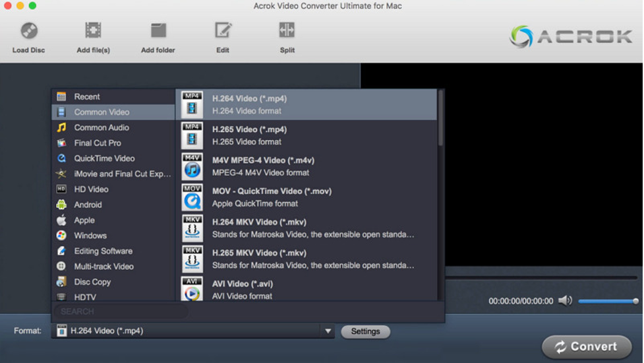Screen dimensions: 644x363
Task: Choose the Android category
Action: coord(88,205)
